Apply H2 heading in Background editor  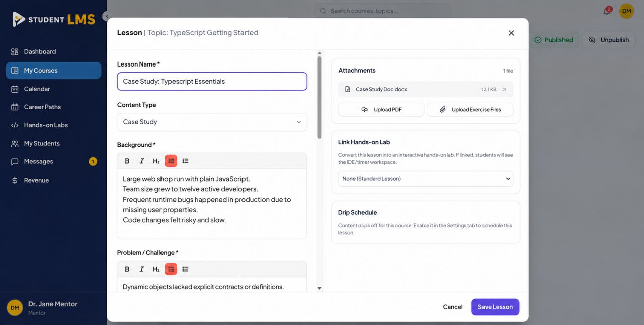coord(156,161)
